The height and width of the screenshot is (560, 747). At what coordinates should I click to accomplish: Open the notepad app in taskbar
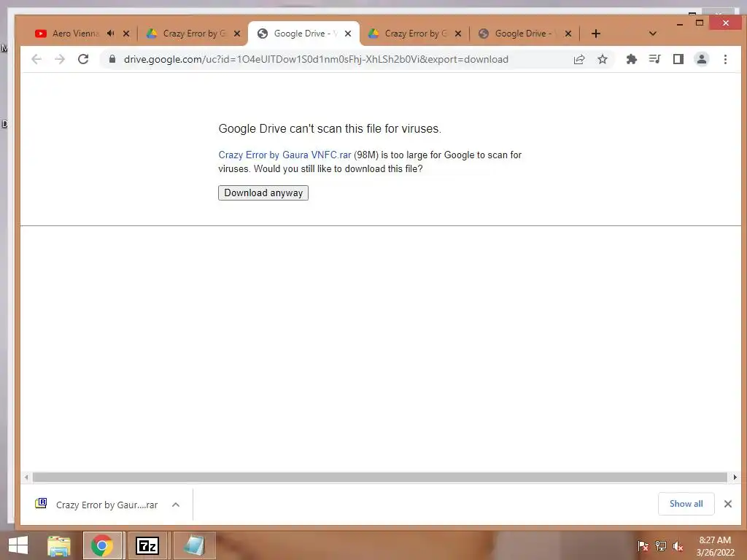195,545
